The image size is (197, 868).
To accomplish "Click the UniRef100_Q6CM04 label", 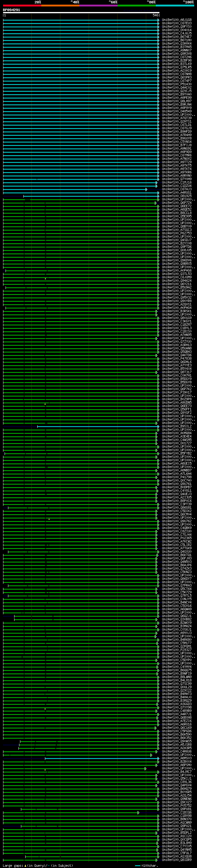I will (177, 515).
